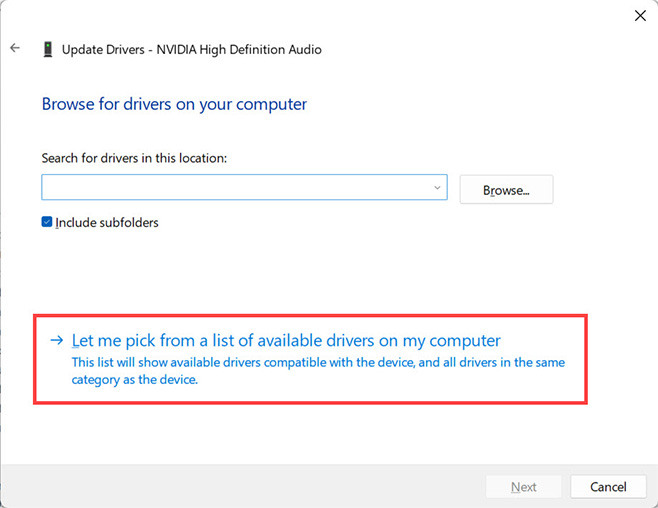Click the back arrow icon
Image resolution: width=658 pixels, height=508 pixels.
pyautogui.click(x=15, y=48)
